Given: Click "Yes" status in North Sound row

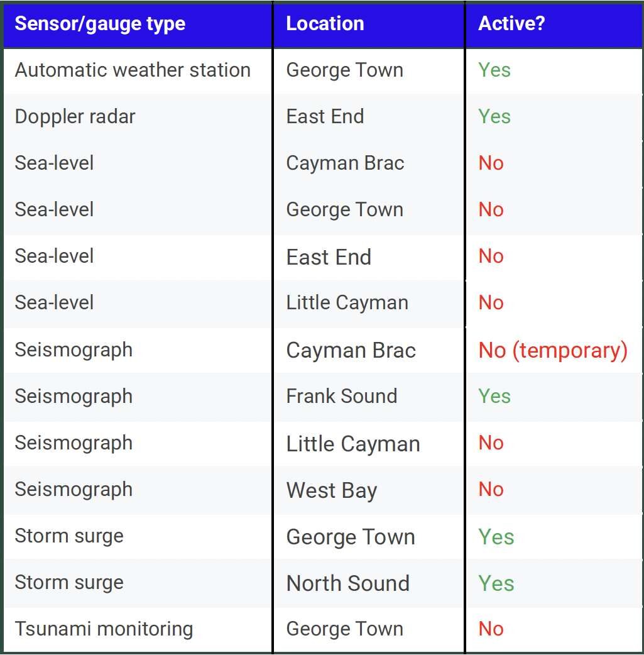Looking at the screenshot, I should 496,583.
